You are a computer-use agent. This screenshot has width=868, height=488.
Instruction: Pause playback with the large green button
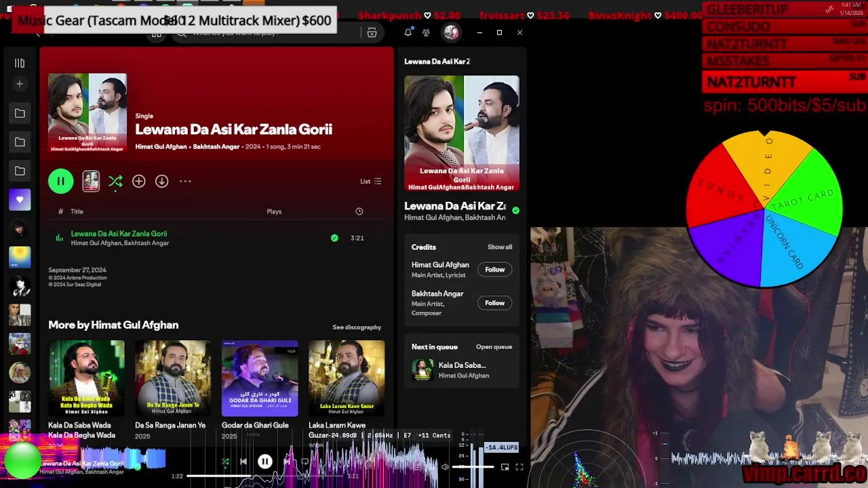[60, 181]
